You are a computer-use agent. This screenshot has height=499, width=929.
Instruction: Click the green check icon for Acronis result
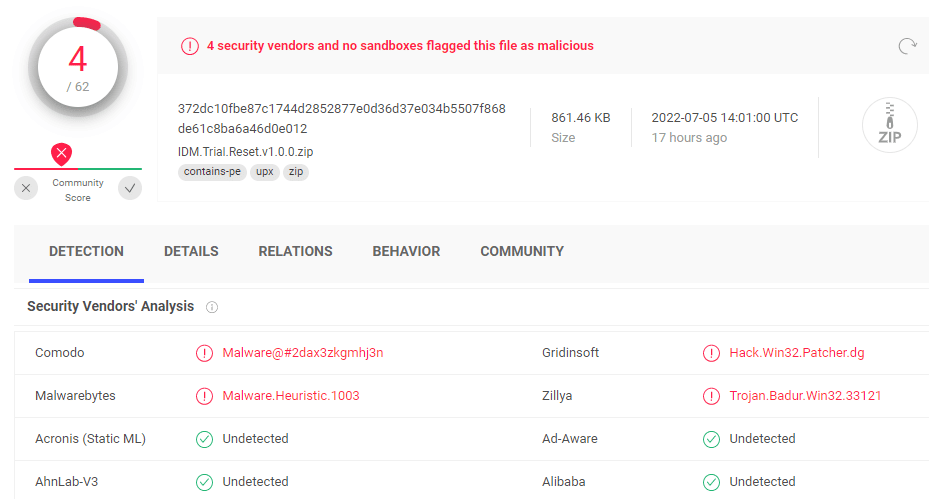coord(204,439)
